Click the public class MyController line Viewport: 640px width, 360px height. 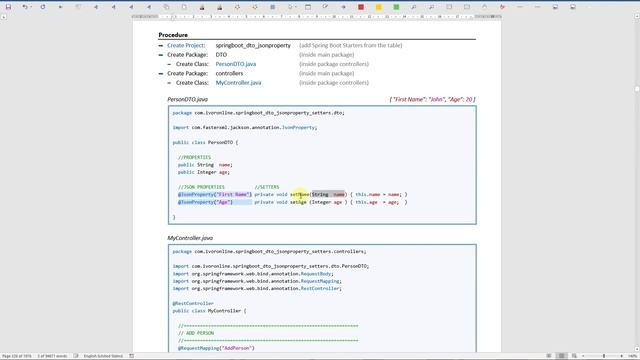point(209,311)
